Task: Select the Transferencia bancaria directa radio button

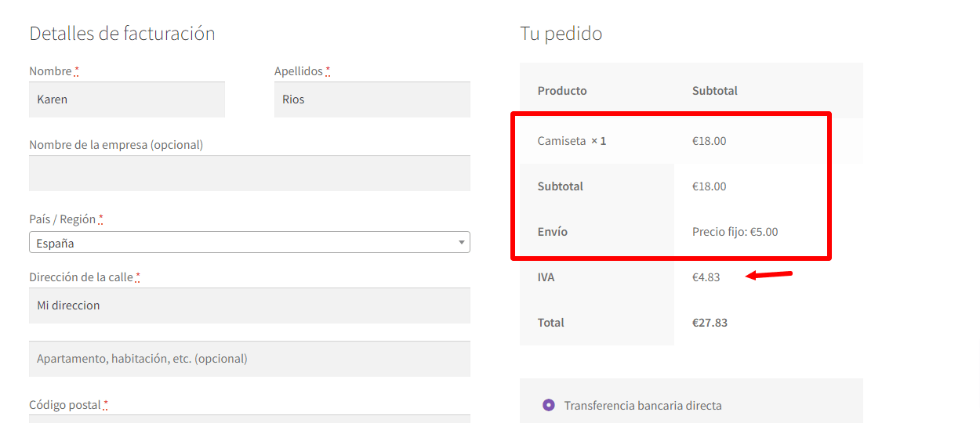Action: [548, 405]
